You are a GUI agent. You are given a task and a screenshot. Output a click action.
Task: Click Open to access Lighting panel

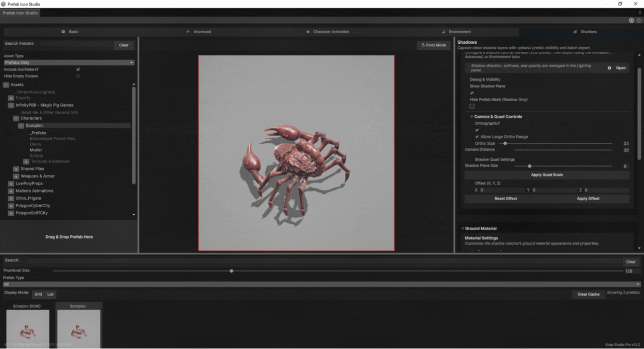(x=621, y=68)
